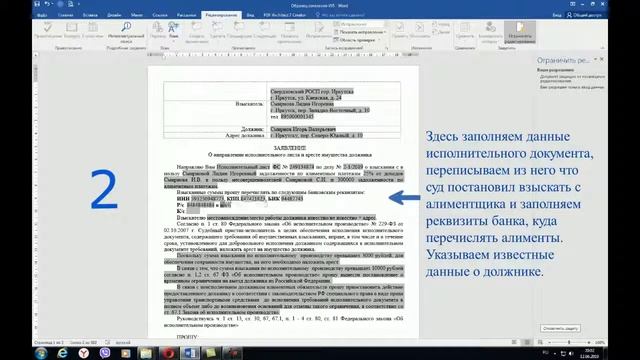Collapse the ribbon with the arrow
Screen dimensions: 640x360
pyautogui.click(x=602, y=48)
